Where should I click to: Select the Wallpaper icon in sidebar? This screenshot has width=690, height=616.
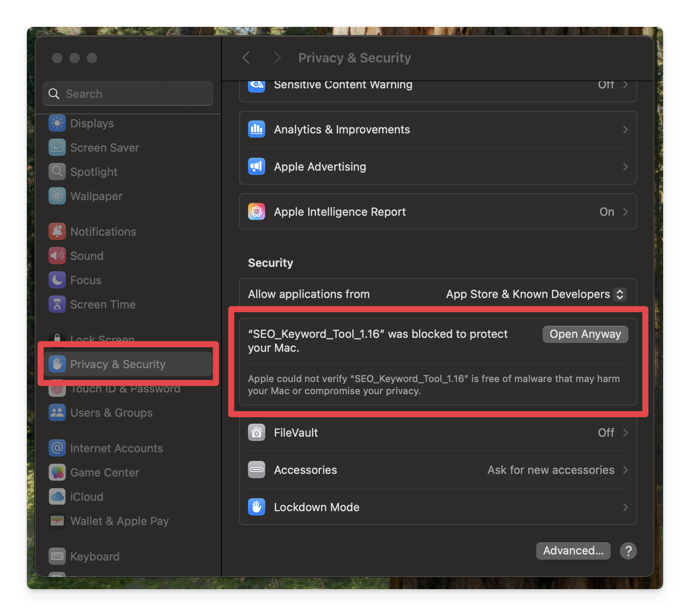tap(57, 196)
